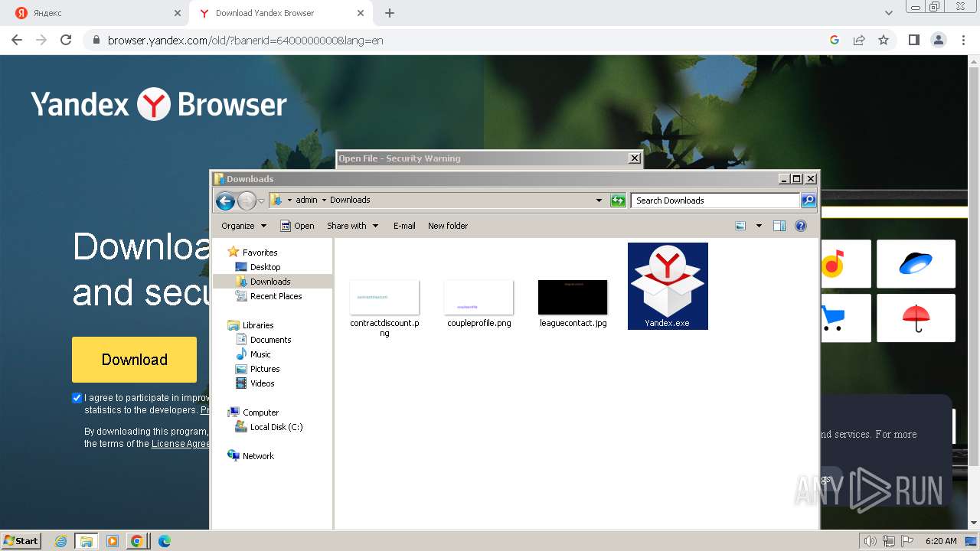This screenshot has width=980, height=551.
Task: Open the tab search dropdown in Chrome
Action: pyautogui.click(x=889, y=13)
